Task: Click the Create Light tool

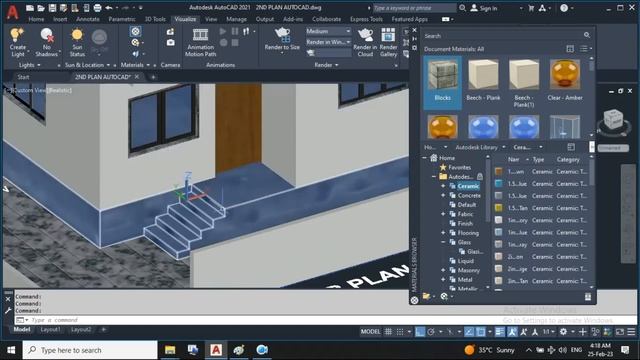Action: tap(18, 42)
